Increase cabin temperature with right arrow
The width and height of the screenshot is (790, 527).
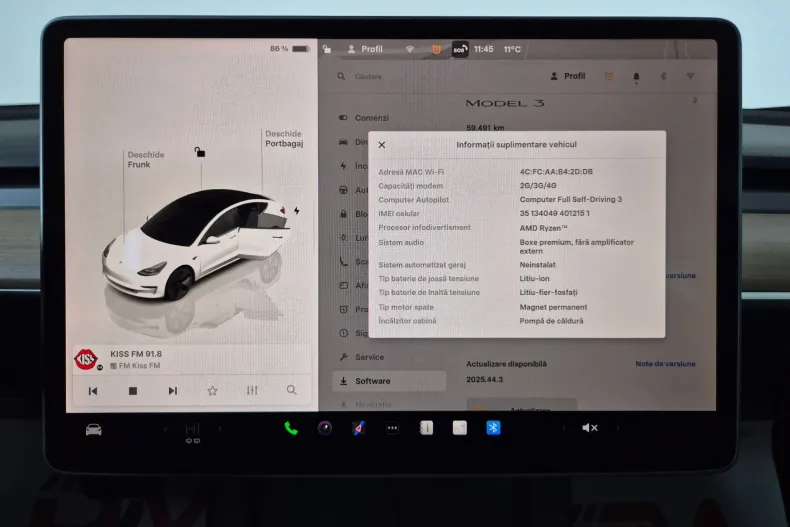point(220,429)
